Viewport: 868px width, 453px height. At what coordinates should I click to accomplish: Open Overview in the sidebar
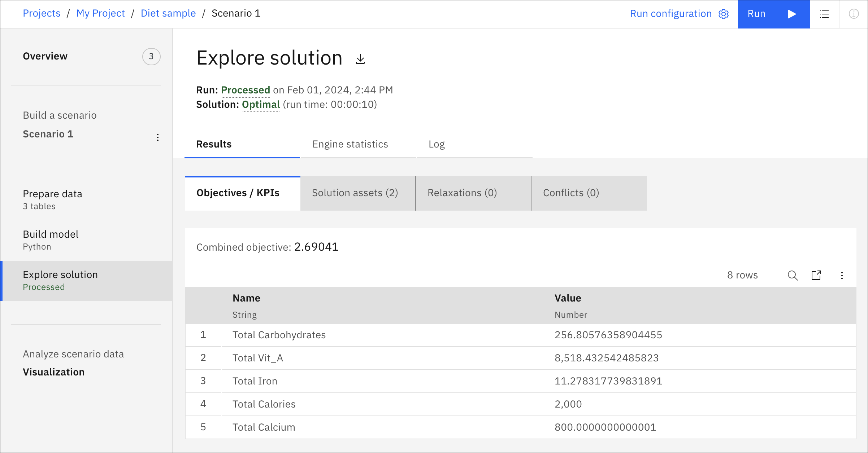(45, 56)
